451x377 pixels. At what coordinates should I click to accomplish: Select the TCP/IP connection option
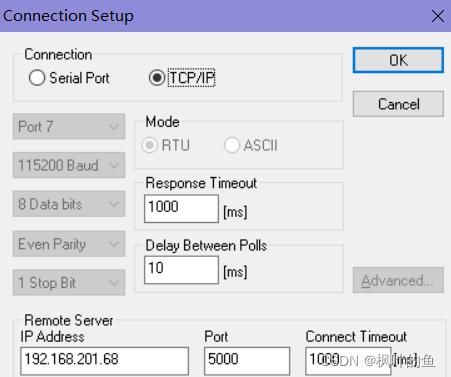click(x=157, y=78)
